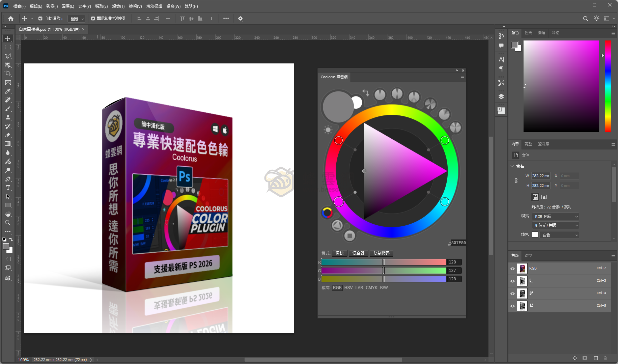Screen dimensions: 618x364
Task: Open the search magnifier at top right
Action: click(x=586, y=19)
